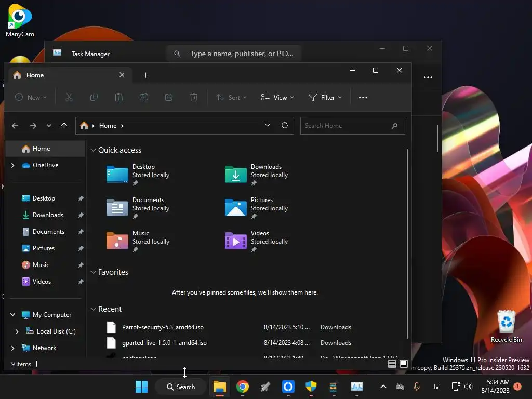Open Windows Security shield in taskbar
This screenshot has height=399, width=532.
coord(311,387)
